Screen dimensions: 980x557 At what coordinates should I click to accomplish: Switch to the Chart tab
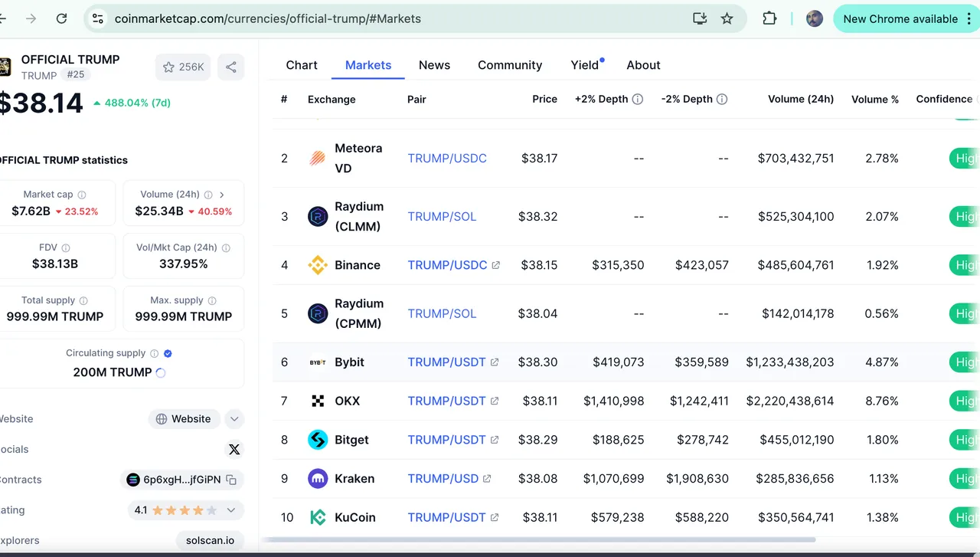302,65
